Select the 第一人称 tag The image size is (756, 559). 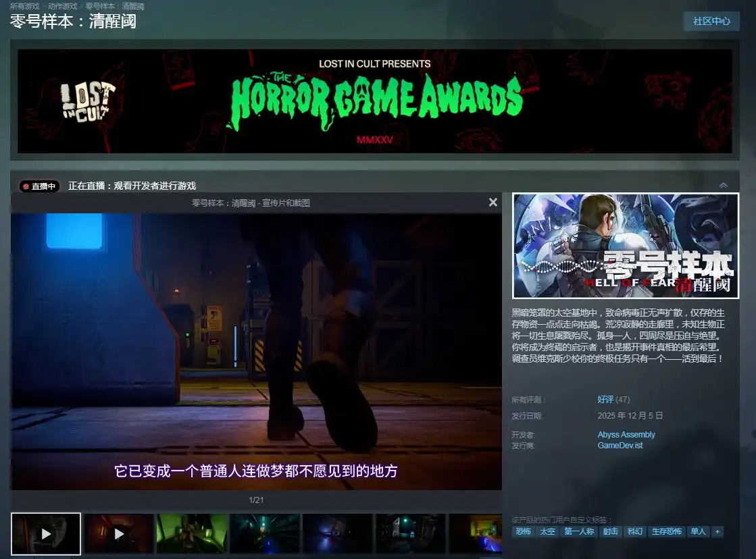[x=579, y=531]
